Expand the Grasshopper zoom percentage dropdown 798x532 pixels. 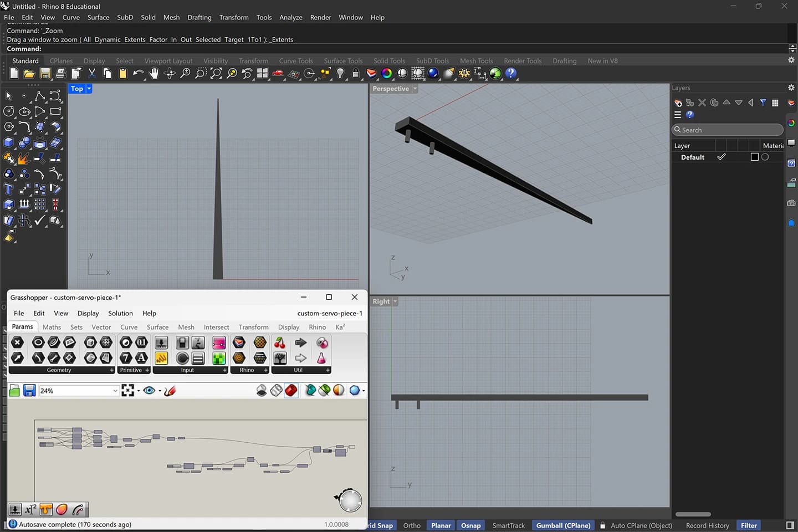[115, 391]
